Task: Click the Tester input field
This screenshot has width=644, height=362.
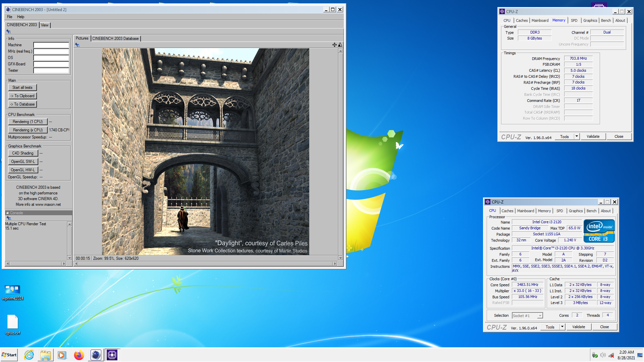Action: [51, 70]
